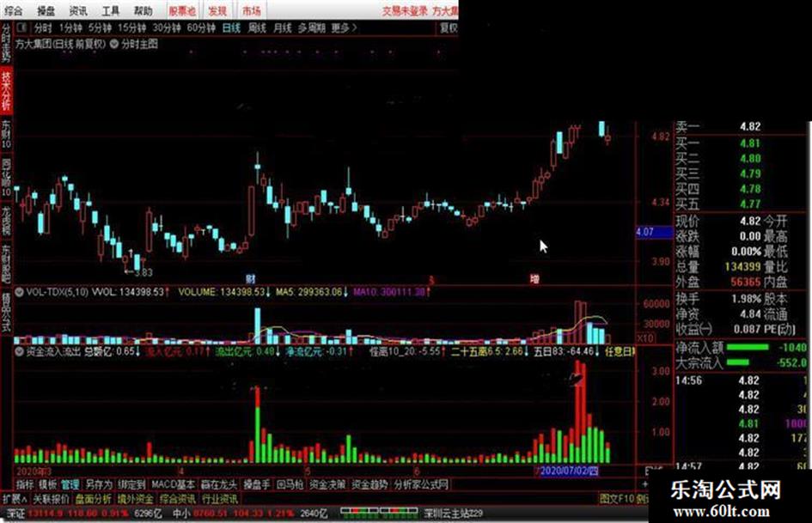Click the 复权 adjustment button
This screenshot has height=523, width=812.
(x=449, y=28)
